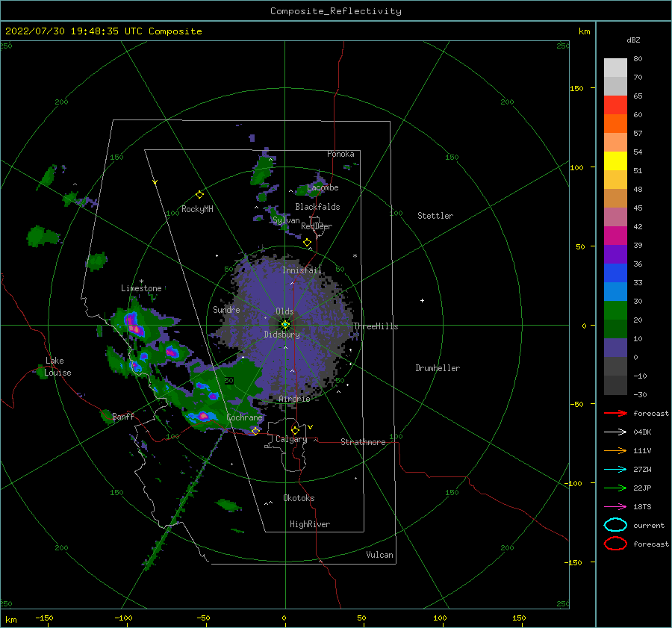Click the green echo northwest of Lacombe

coord(261,170)
